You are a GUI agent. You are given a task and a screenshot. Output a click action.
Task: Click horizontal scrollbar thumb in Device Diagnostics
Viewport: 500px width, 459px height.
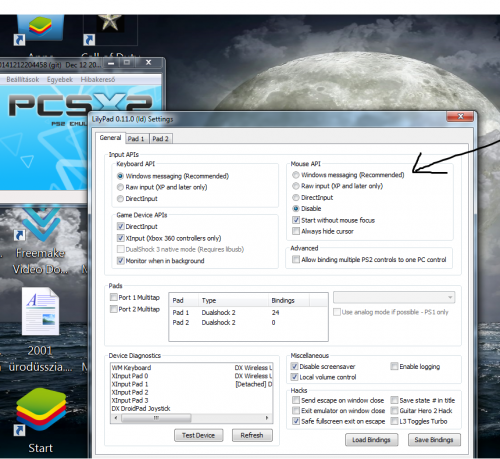pos(156,418)
